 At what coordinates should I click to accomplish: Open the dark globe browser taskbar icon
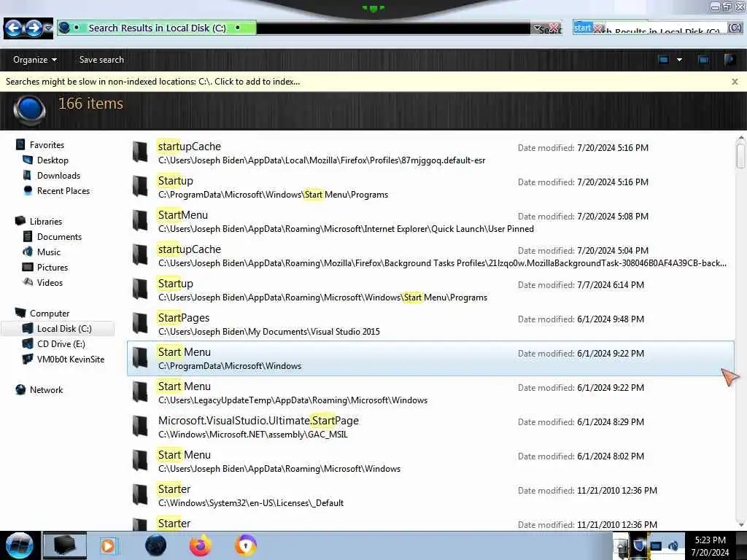coord(156,545)
